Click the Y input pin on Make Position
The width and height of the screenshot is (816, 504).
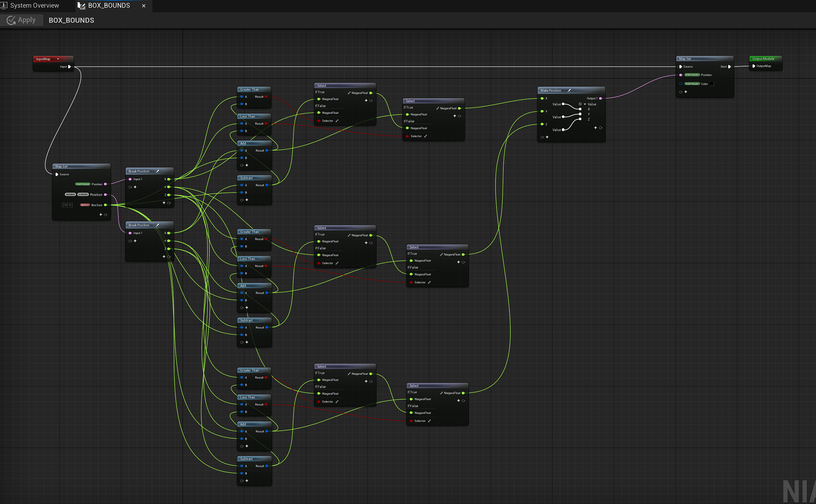[x=542, y=111]
